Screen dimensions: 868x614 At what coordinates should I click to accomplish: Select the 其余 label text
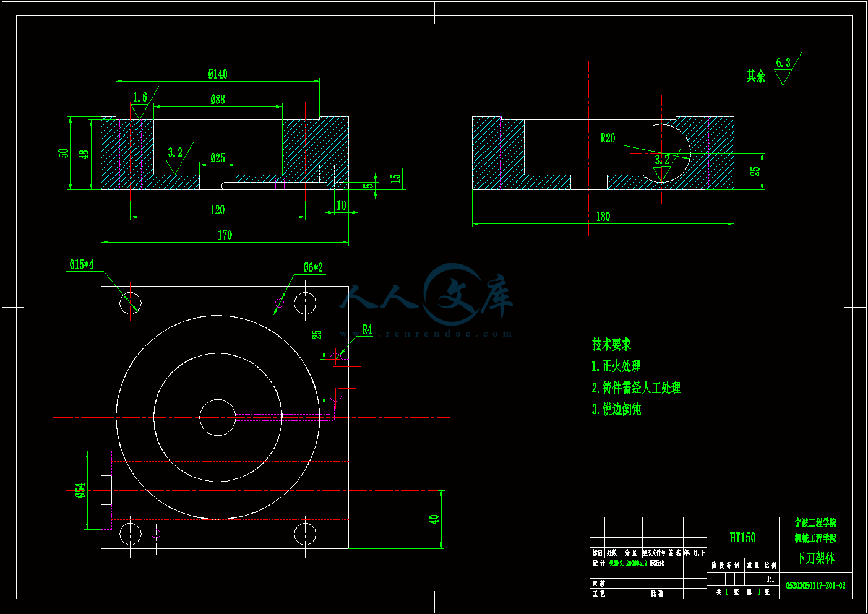(x=756, y=76)
